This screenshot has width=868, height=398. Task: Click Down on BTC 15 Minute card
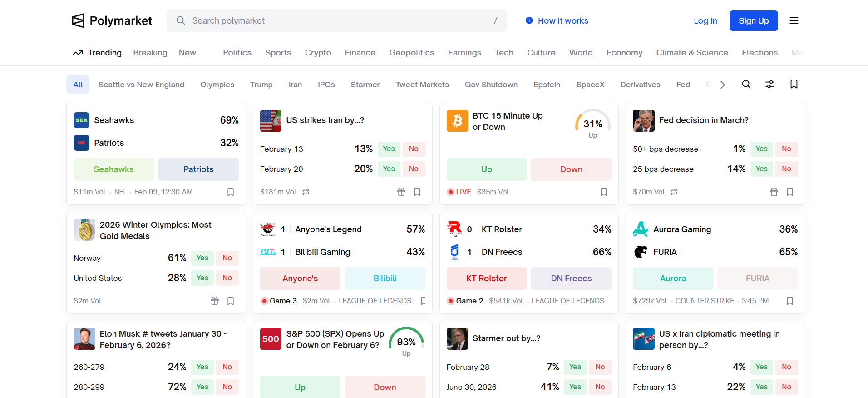tap(571, 169)
